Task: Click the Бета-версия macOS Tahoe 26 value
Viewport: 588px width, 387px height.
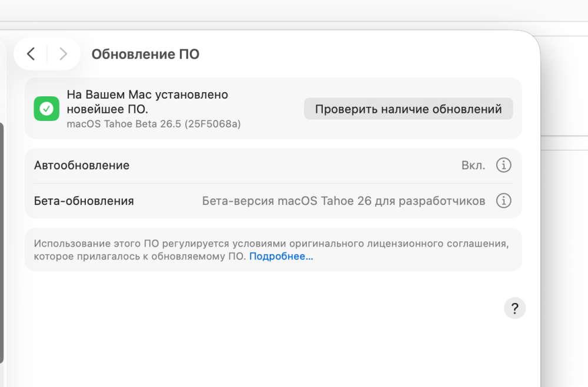Action: (x=343, y=201)
